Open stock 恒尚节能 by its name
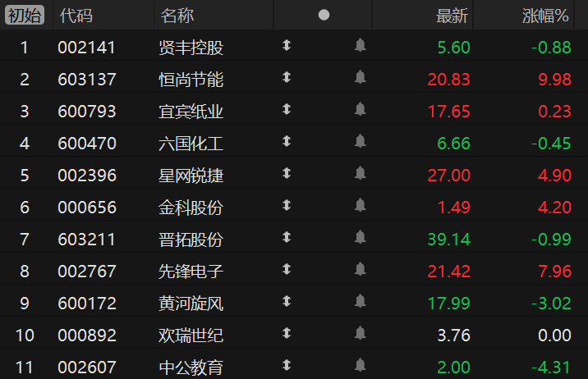 [191, 80]
